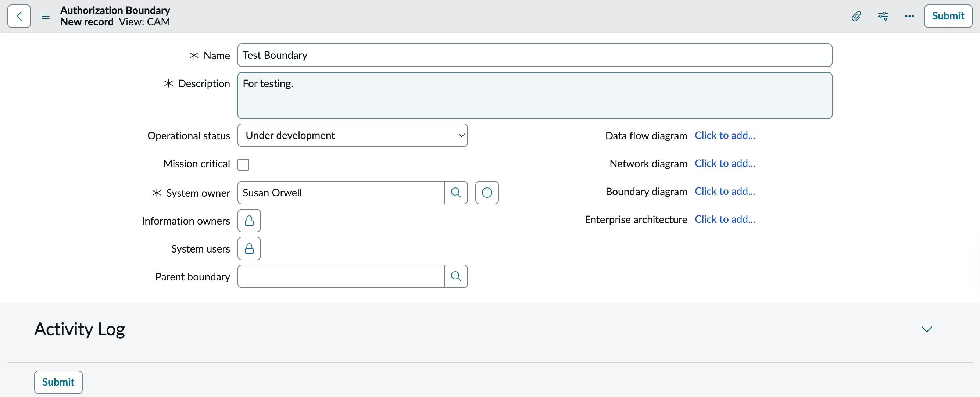Preview the System owner record info icon
The image size is (980, 397).
pos(487,193)
